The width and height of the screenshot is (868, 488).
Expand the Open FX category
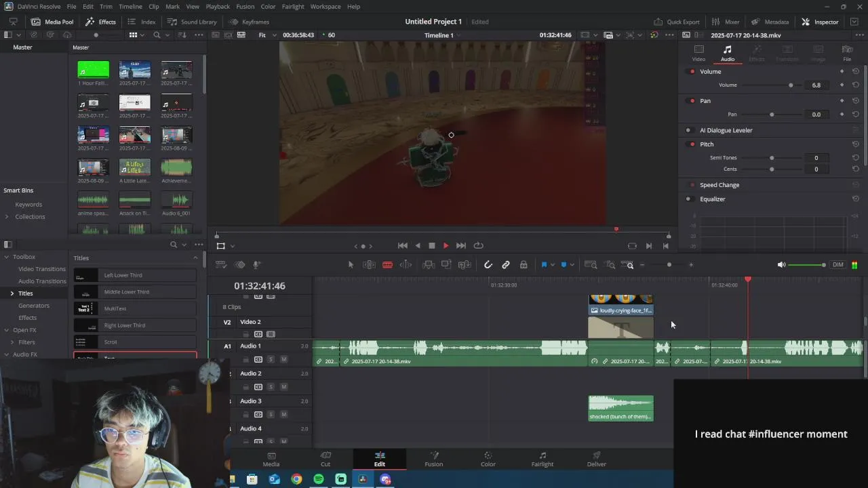(x=7, y=330)
